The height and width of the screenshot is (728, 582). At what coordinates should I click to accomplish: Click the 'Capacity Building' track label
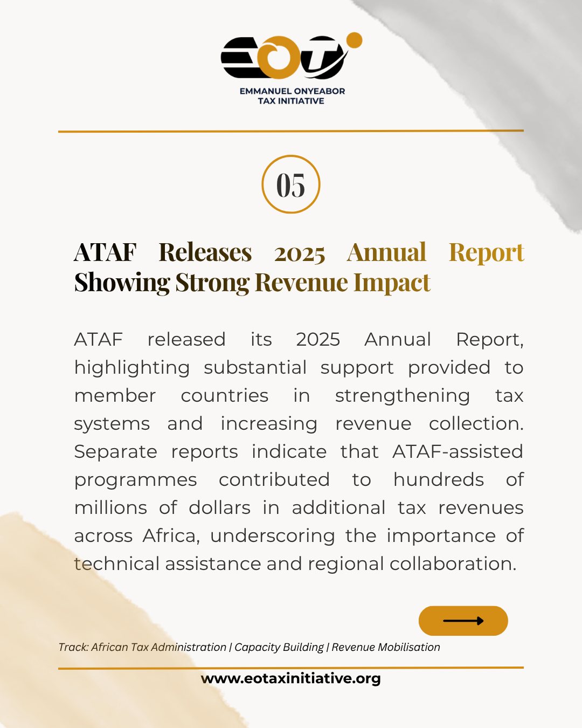pyautogui.click(x=279, y=647)
